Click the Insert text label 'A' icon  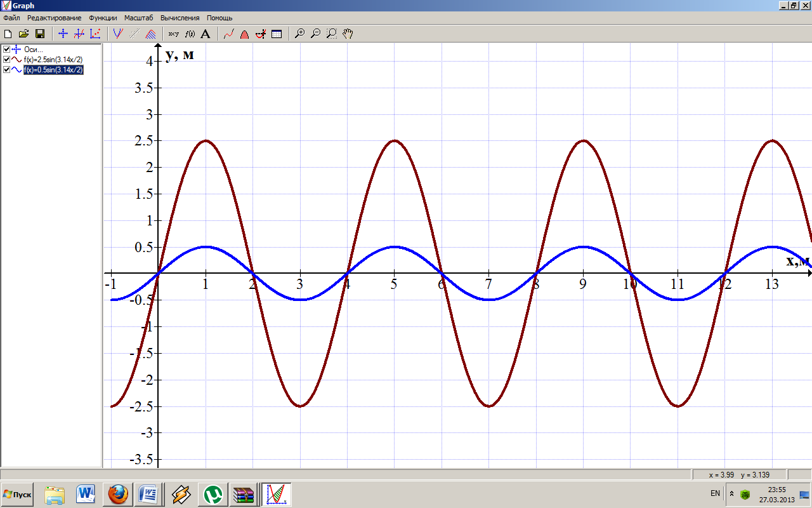tap(205, 34)
